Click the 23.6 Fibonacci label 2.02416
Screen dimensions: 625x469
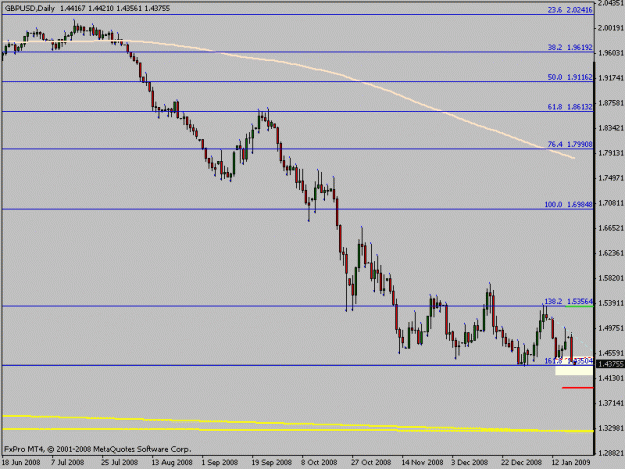pyautogui.click(x=570, y=10)
